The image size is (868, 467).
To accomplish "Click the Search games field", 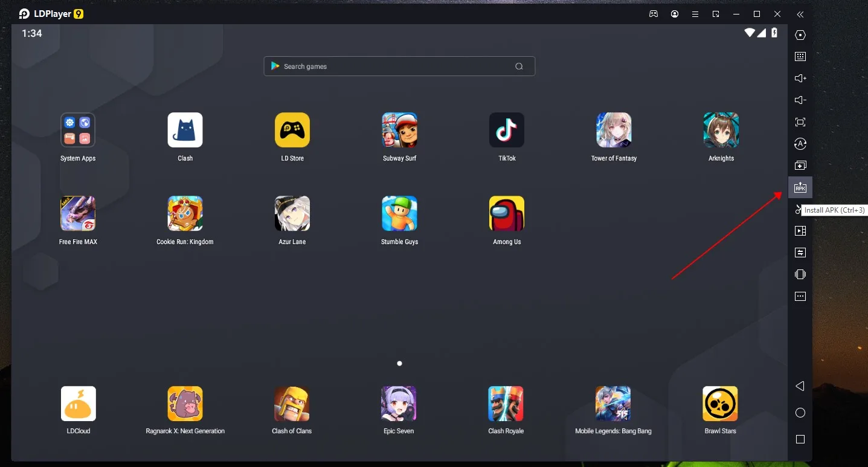I will pos(399,66).
